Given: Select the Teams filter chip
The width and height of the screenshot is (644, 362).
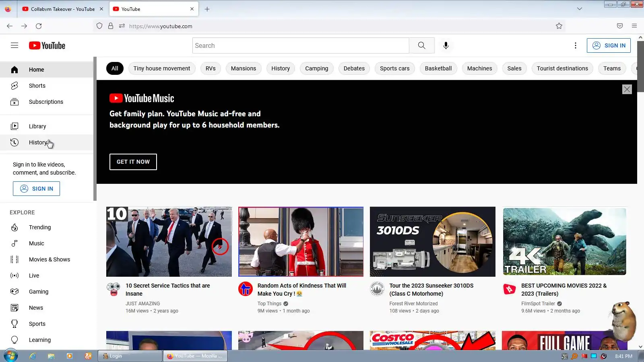Looking at the screenshot, I should pyautogui.click(x=612, y=68).
